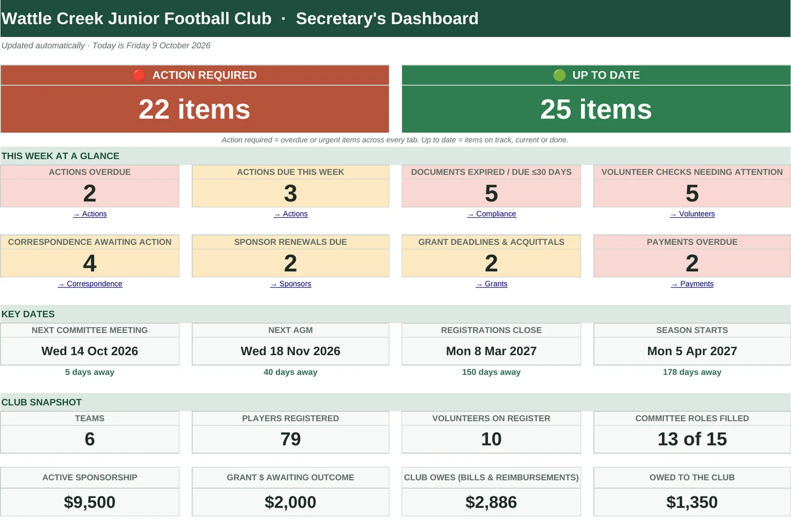
Task: Open the Correspondence link
Action: point(90,284)
